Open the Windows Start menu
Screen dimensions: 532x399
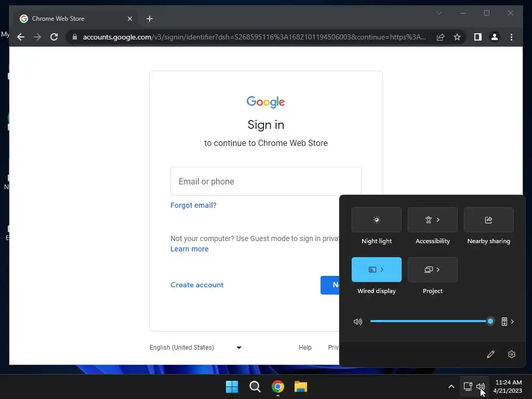tap(232, 387)
